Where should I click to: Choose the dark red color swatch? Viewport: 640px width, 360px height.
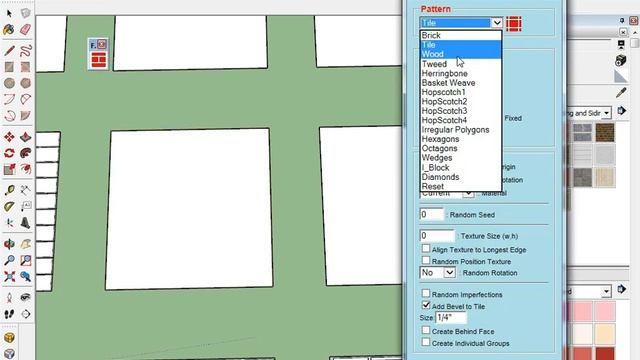(x=604, y=353)
